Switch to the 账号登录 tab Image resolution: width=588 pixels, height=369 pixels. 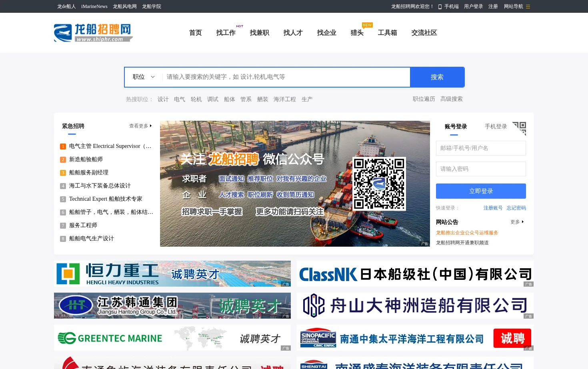[x=456, y=126]
